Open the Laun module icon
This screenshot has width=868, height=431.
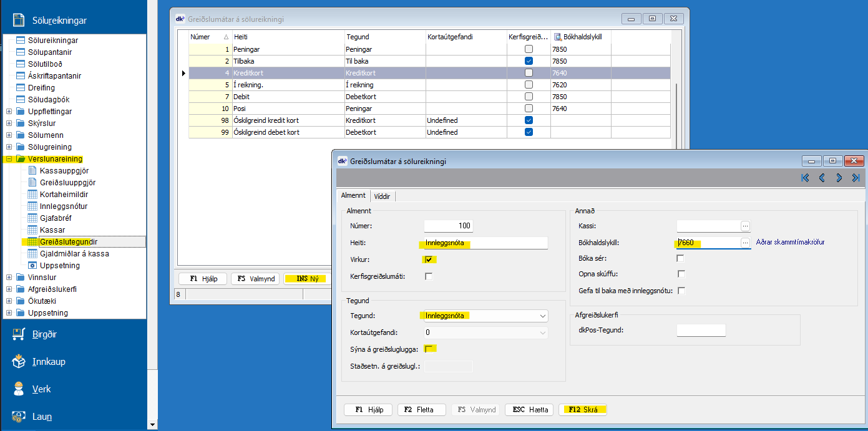19,417
